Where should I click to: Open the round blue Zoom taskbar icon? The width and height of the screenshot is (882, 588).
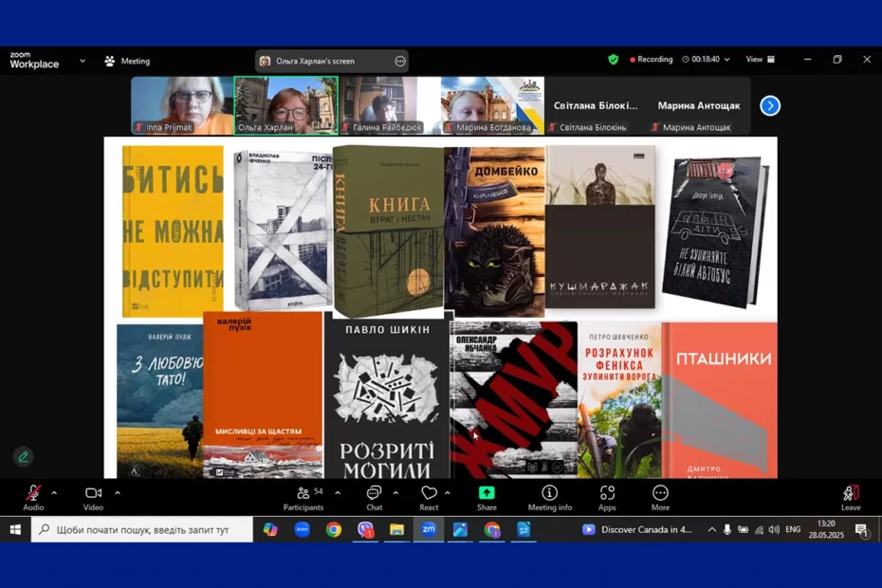point(303,529)
